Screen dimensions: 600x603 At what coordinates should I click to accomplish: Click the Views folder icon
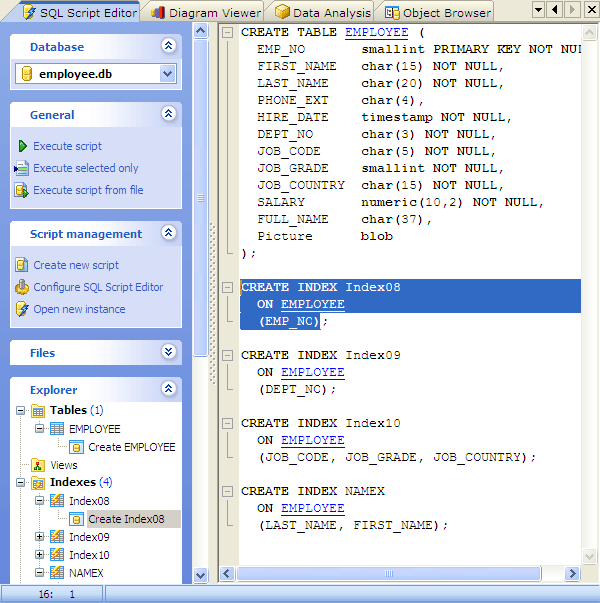38,465
